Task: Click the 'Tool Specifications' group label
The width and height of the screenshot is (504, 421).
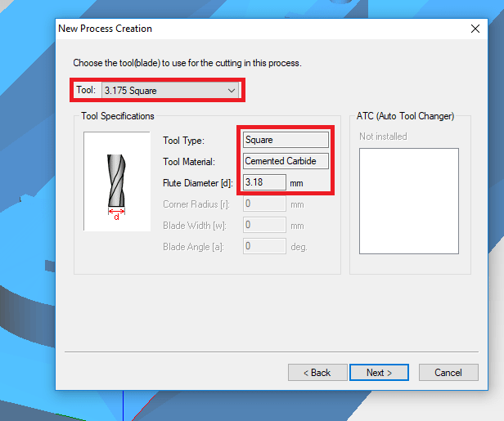Action: tap(118, 116)
